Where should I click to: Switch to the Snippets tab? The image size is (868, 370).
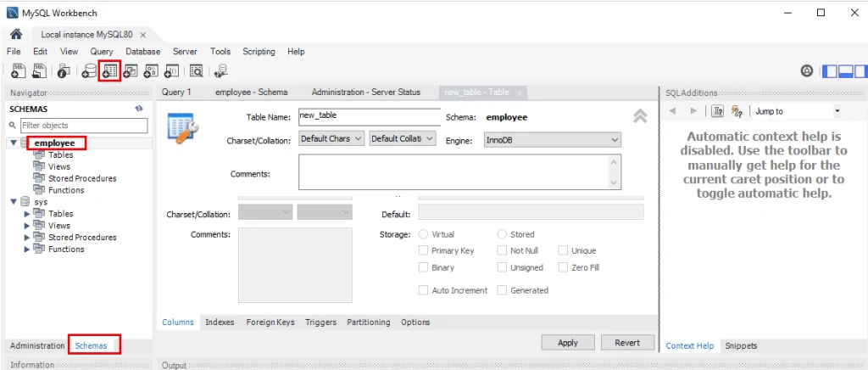[x=741, y=345]
